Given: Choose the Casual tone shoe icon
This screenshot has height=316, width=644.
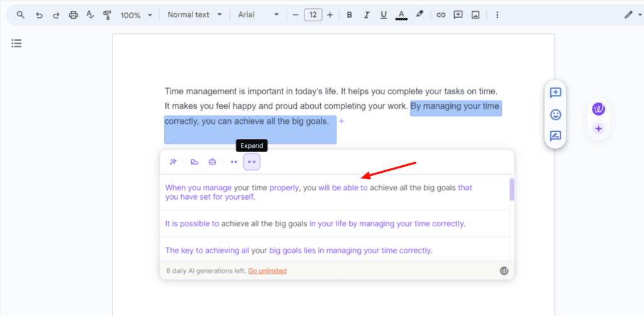Looking at the screenshot, I should [x=195, y=162].
